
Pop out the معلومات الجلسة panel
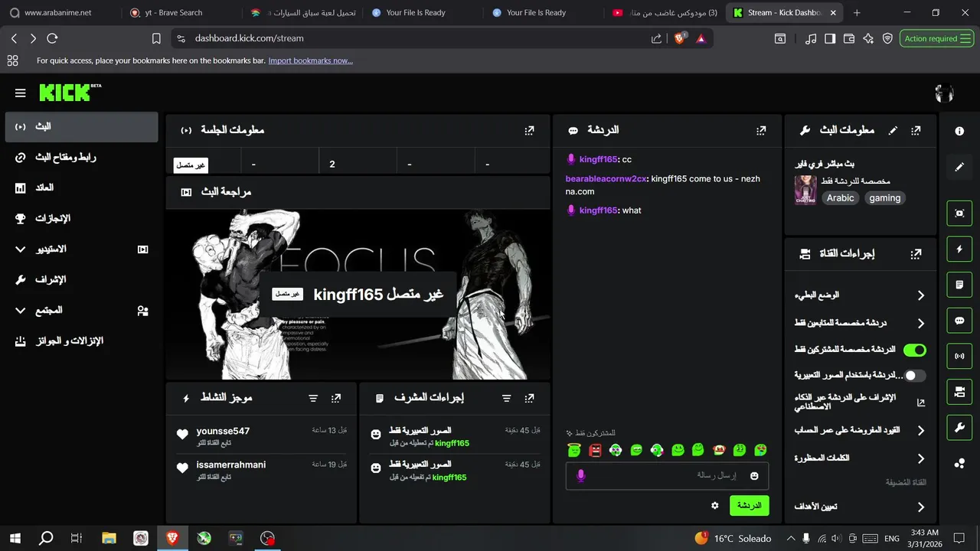pyautogui.click(x=529, y=130)
